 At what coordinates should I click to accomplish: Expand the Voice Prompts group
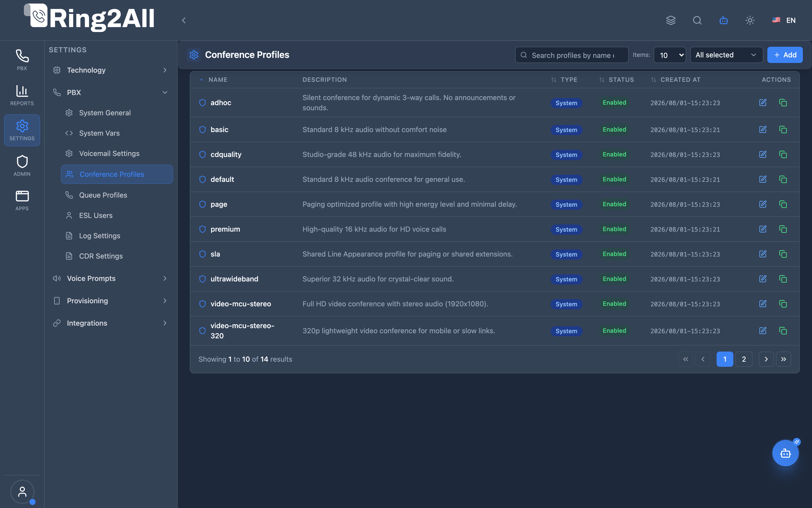(x=110, y=279)
